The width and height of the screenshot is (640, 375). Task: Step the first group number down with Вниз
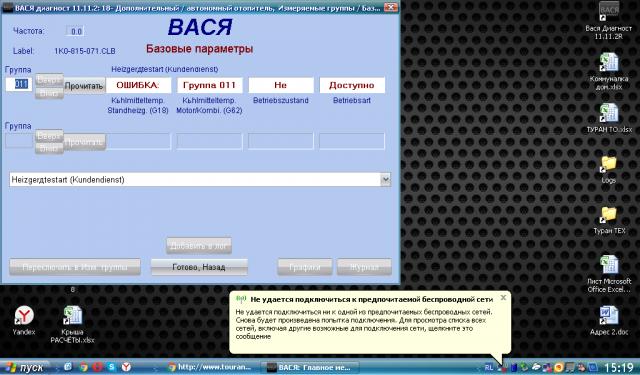coord(49,93)
